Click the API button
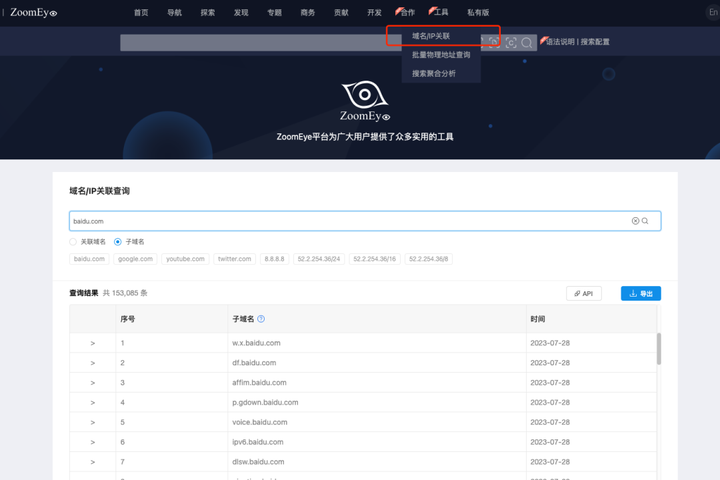Viewport: 720px width, 480px height. 584,294
